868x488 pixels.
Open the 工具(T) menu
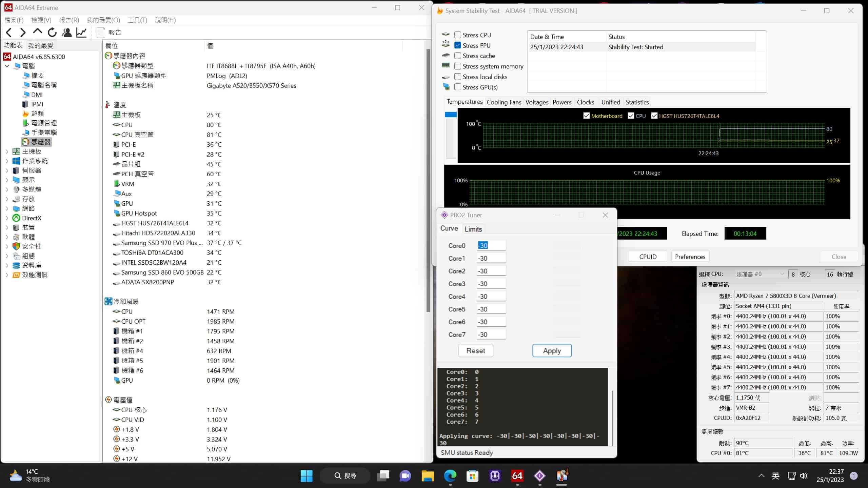point(137,20)
